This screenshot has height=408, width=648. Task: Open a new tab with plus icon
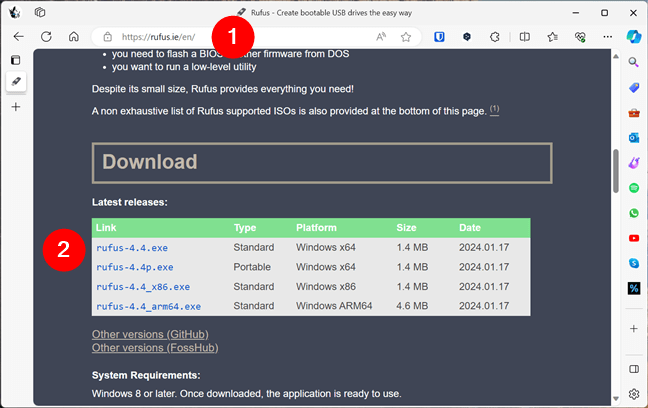coord(16,107)
